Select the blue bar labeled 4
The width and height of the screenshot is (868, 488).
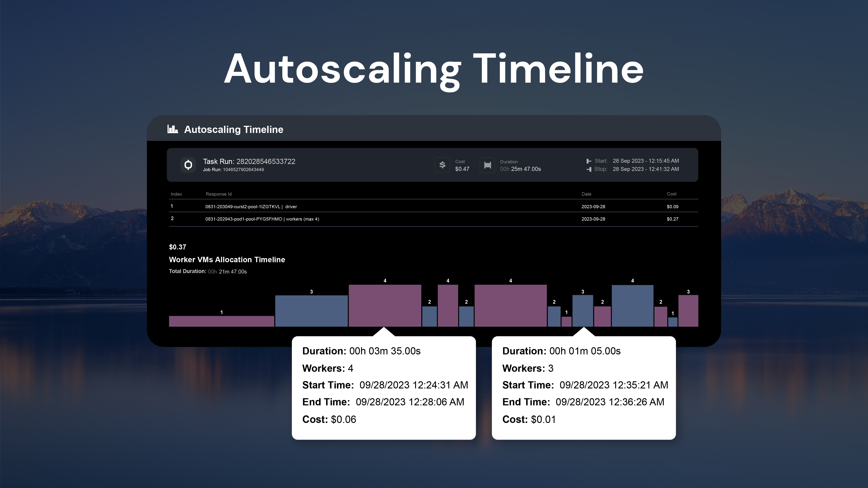[633, 306]
